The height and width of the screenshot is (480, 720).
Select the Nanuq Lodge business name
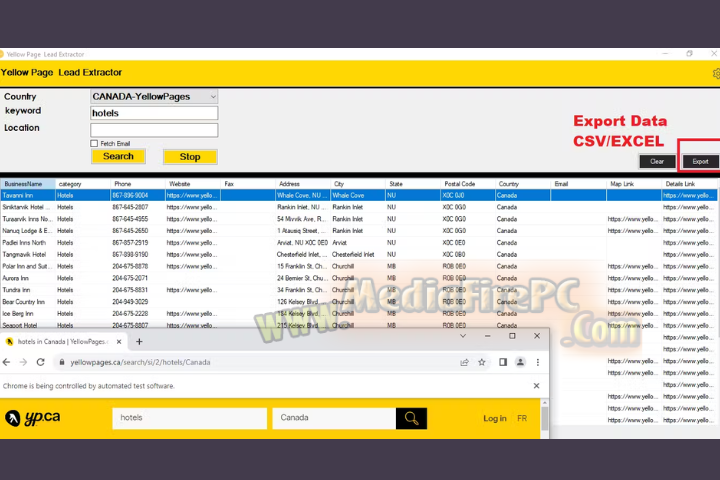tap(27, 231)
